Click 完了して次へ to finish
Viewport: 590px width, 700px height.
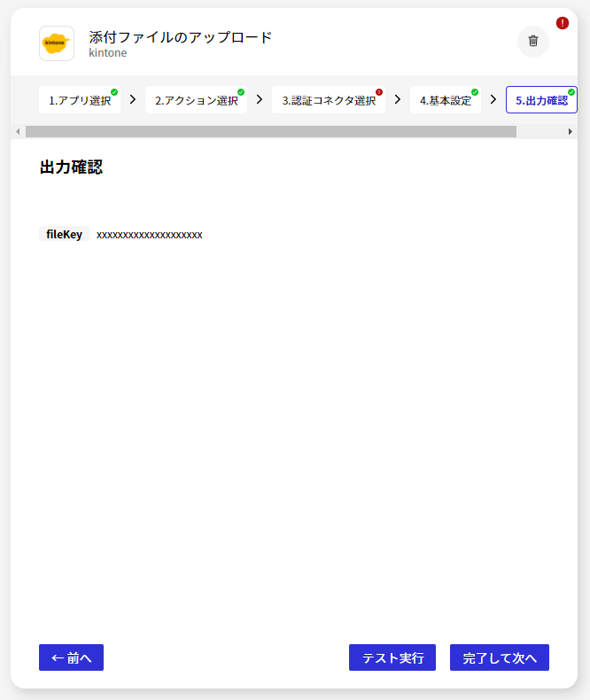(499, 657)
